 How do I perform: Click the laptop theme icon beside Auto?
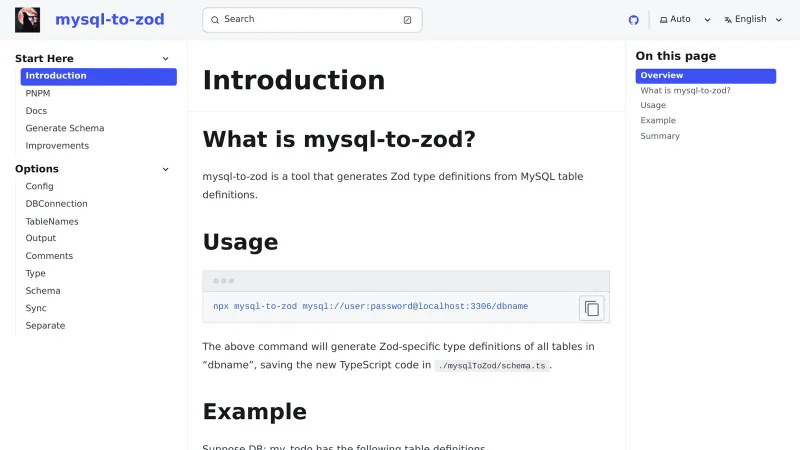pyautogui.click(x=664, y=20)
